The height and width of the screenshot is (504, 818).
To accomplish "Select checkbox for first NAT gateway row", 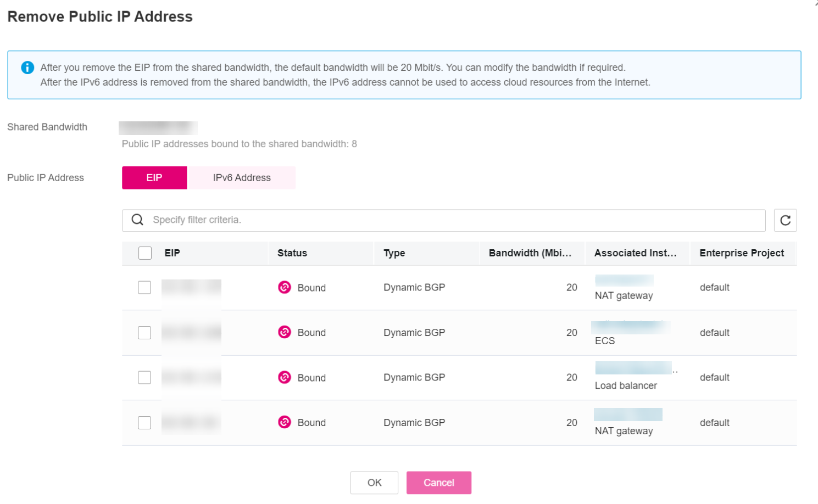I will click(x=144, y=288).
